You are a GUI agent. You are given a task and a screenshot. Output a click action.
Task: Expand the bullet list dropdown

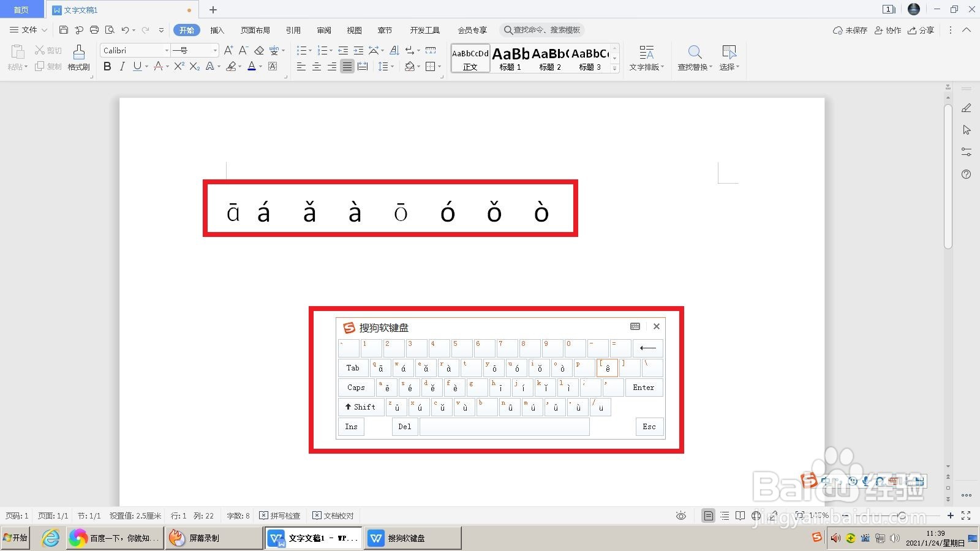(311, 50)
